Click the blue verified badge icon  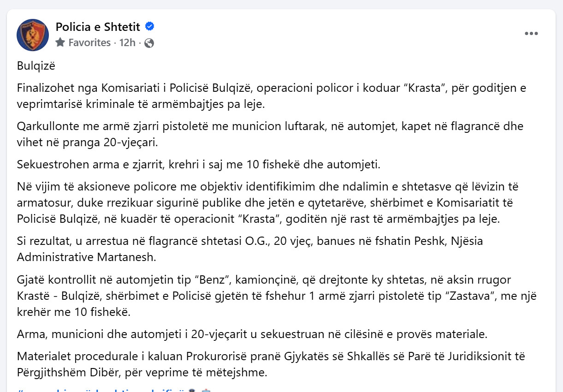point(149,27)
